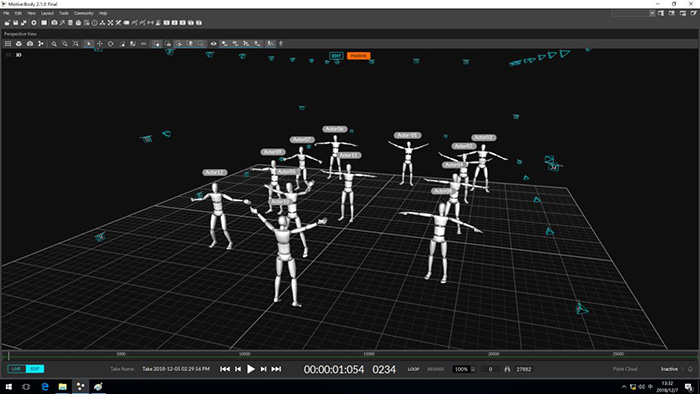Click the grid layout icon in viewport toolbar
This screenshot has width=700, height=394.
8,44
